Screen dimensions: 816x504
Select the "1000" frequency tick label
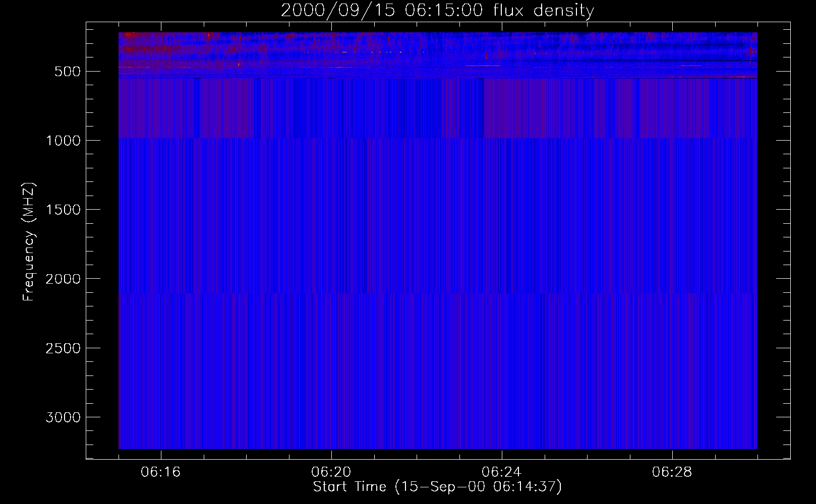pyautogui.click(x=63, y=141)
